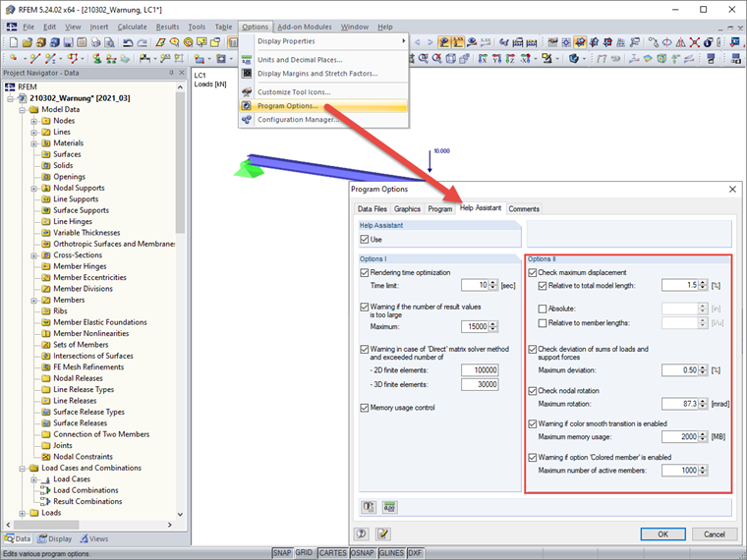The image size is (747, 560).
Task: Click the Print icon in toolbar
Action: point(95,43)
